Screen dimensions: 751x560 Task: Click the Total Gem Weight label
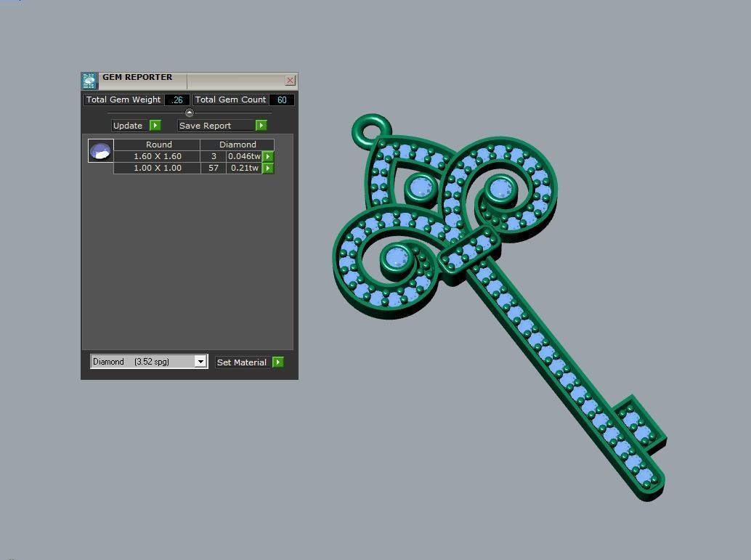[123, 100]
